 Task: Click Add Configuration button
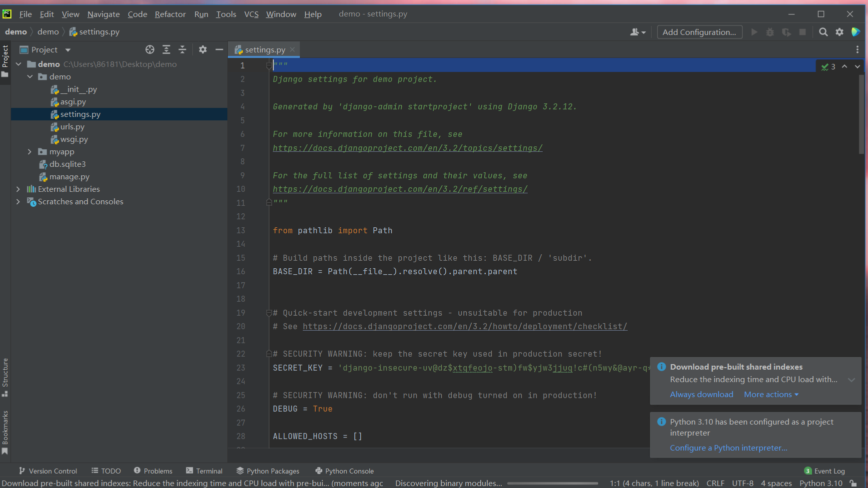pyautogui.click(x=699, y=32)
